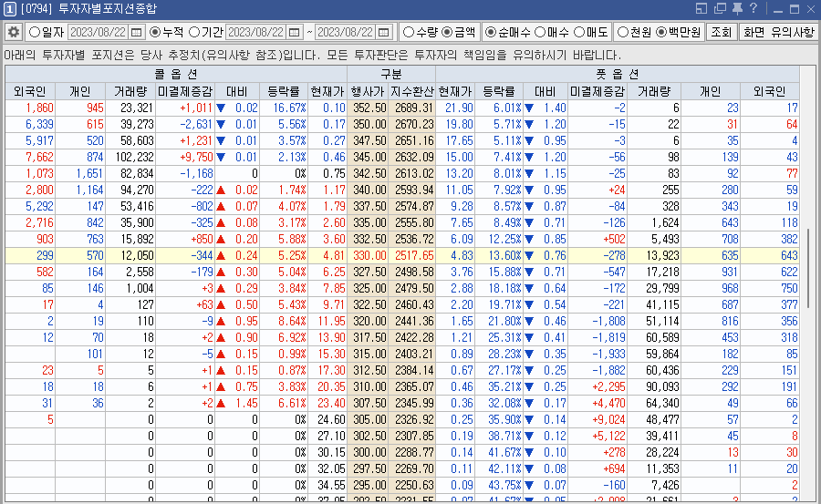Image resolution: width=821 pixels, height=504 pixels.
Task: Click the period end date input field
Action: click(346, 33)
